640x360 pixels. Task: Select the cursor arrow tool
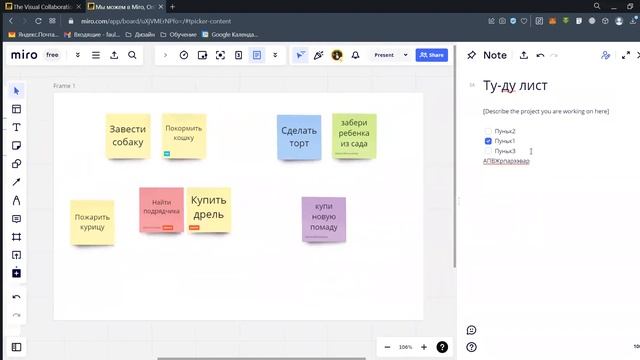pos(16,91)
